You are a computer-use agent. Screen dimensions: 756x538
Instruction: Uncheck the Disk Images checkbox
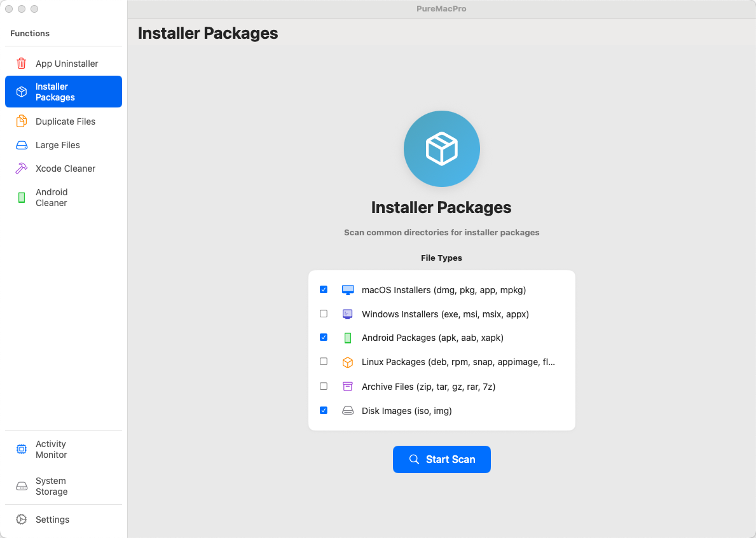coord(324,410)
